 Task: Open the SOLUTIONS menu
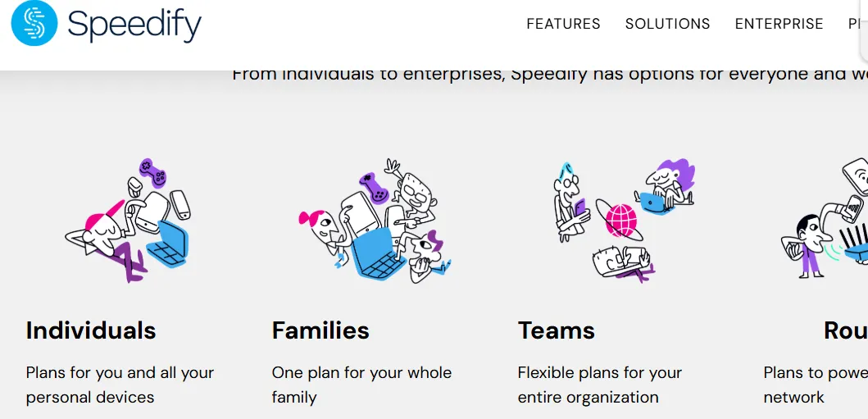coord(667,24)
